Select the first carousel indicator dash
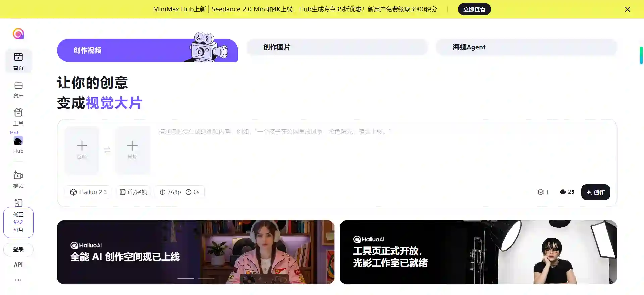 point(186,278)
